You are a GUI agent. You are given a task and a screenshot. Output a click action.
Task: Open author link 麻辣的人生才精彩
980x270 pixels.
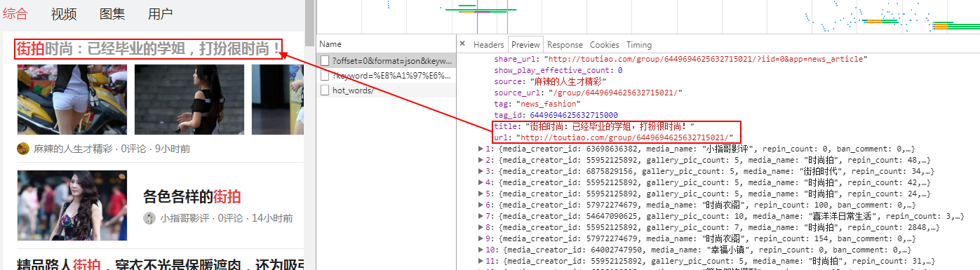(x=73, y=149)
